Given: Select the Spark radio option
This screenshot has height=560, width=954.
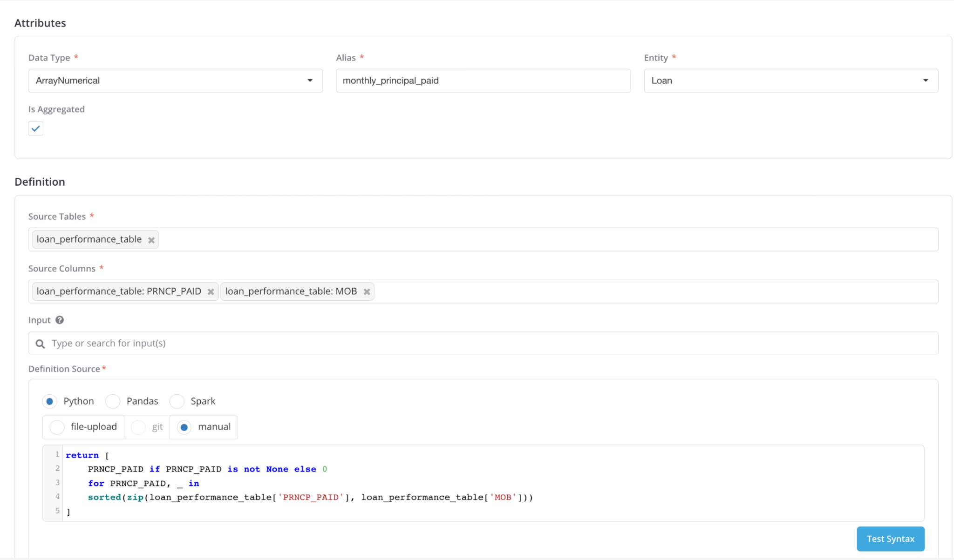Looking at the screenshot, I should click(x=177, y=401).
